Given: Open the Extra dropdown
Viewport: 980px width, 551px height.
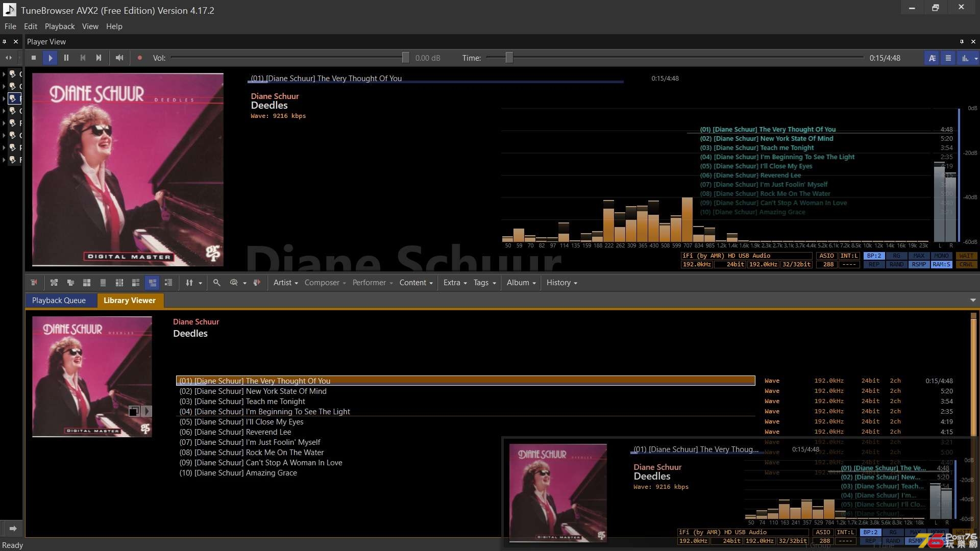Looking at the screenshot, I should 455,283.
